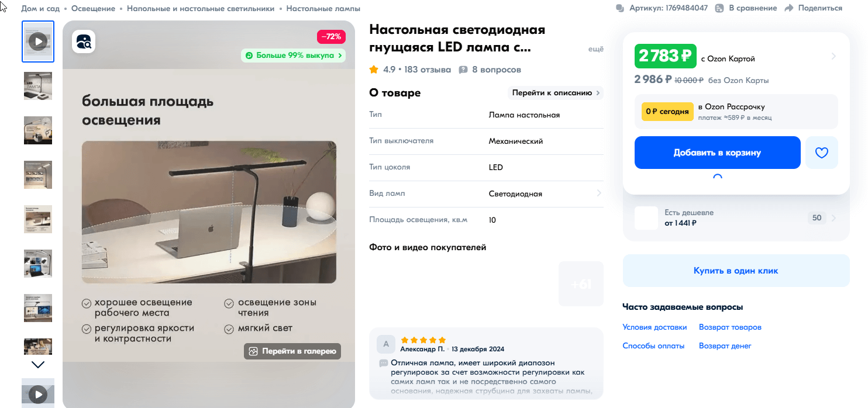Expand the 'Вид ламп' row chevron

click(x=599, y=193)
